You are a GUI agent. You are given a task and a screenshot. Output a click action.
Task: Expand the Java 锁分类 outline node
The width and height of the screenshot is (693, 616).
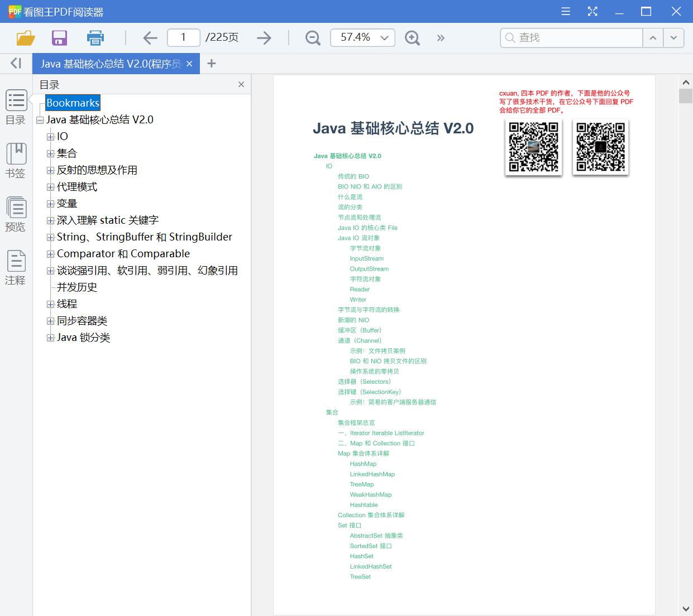point(50,338)
